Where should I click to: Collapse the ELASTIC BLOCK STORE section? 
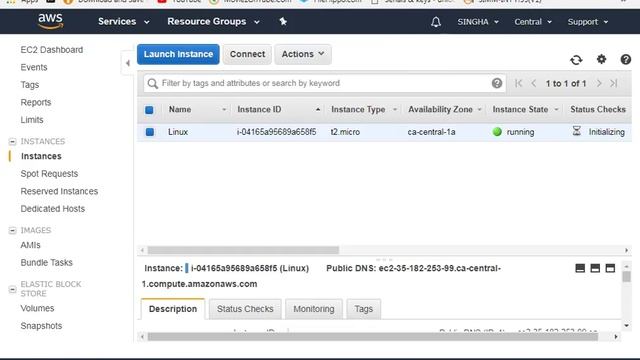pos(12,289)
